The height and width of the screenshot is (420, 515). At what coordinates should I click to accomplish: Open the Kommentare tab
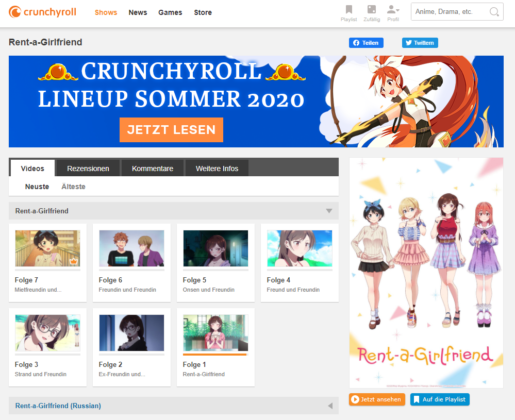coord(152,168)
